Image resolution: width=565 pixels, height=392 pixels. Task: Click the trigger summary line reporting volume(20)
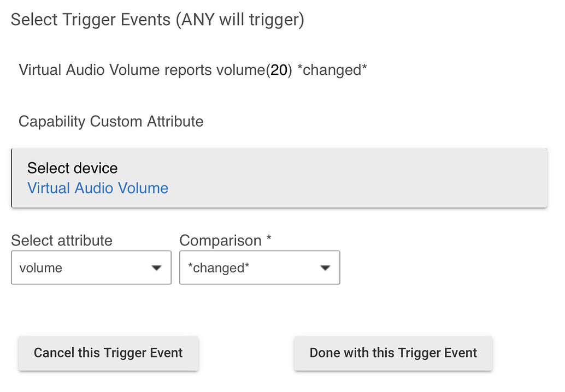[142, 70]
